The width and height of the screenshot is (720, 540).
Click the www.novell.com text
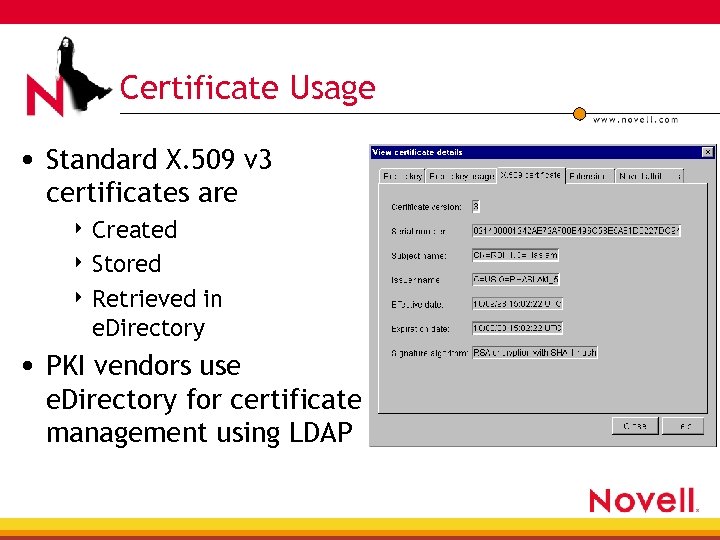(x=636, y=120)
